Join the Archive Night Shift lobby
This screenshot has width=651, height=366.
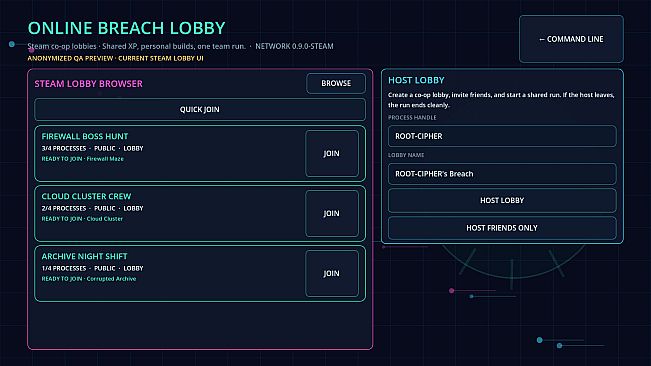point(332,273)
